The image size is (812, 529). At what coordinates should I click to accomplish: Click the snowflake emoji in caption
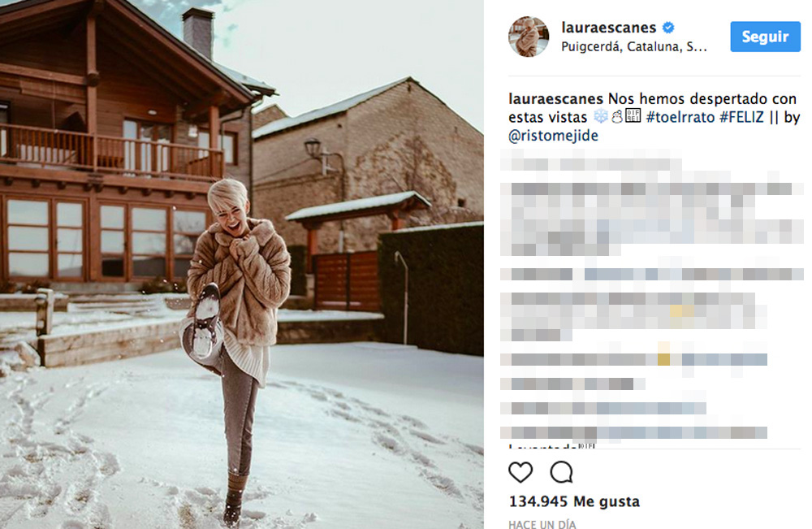click(601, 116)
